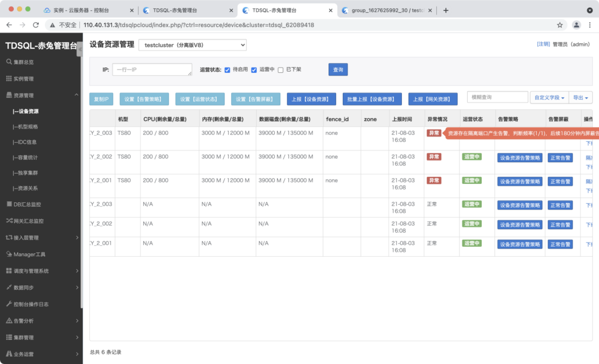Click 异常 badge in TS80 Y_2_002 row
This screenshot has height=364, width=599.
click(x=434, y=157)
